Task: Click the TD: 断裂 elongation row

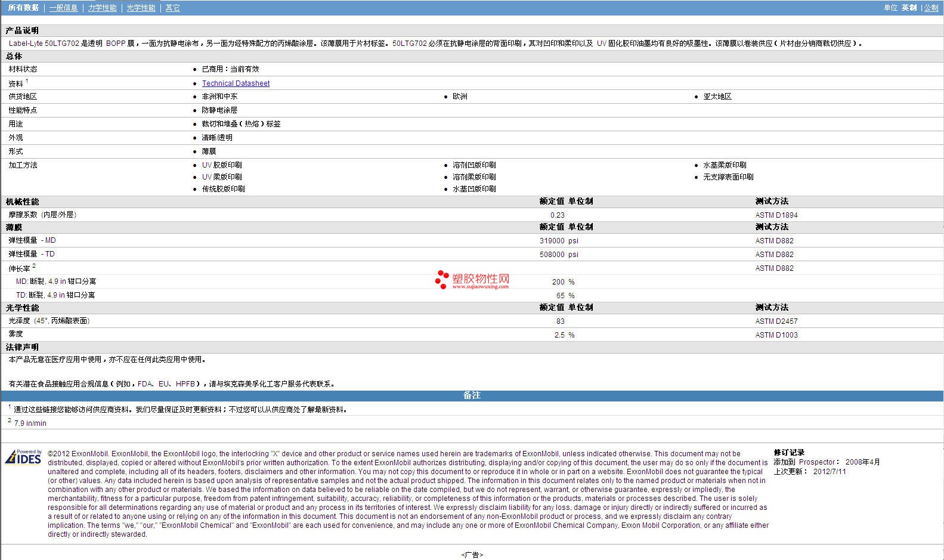Action: [472, 295]
